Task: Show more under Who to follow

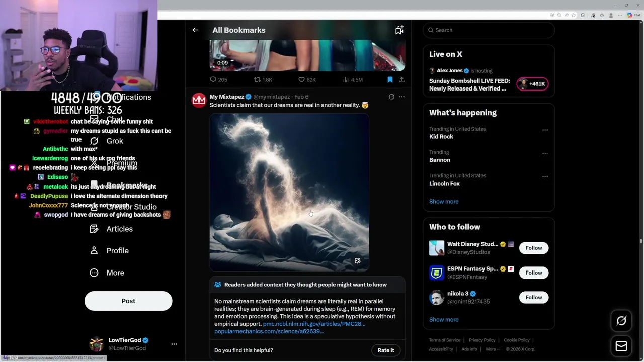Action: pyautogui.click(x=443, y=320)
